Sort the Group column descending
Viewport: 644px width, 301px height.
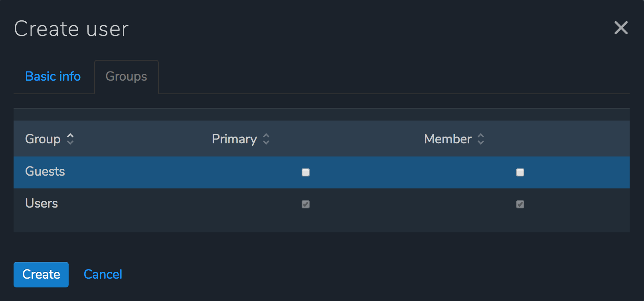[70, 142]
